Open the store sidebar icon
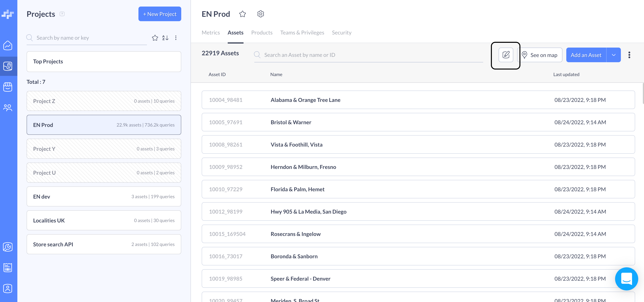This screenshot has height=302, width=644. click(x=8, y=87)
